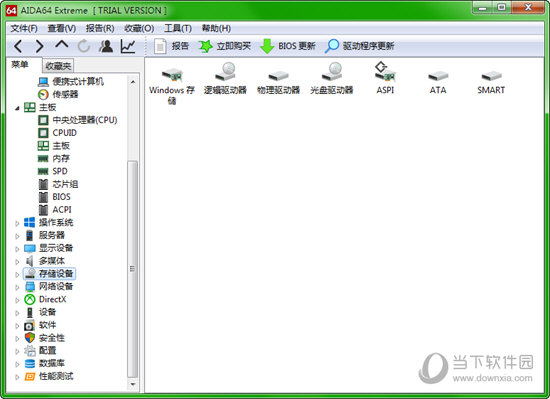Viewport: 550px width, 399px height.
Task: Expand the 安全性 node
Action: [x=17, y=339]
